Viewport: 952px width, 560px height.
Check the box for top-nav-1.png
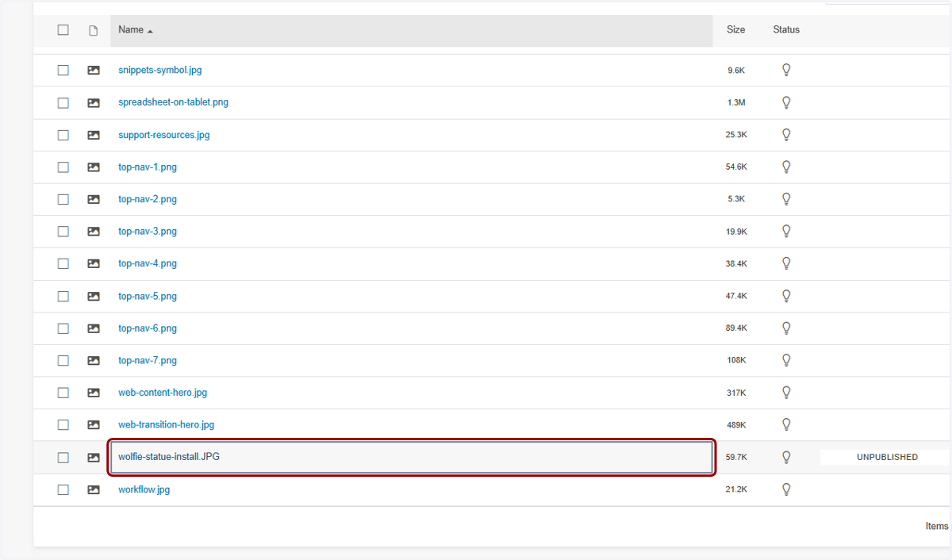click(63, 167)
